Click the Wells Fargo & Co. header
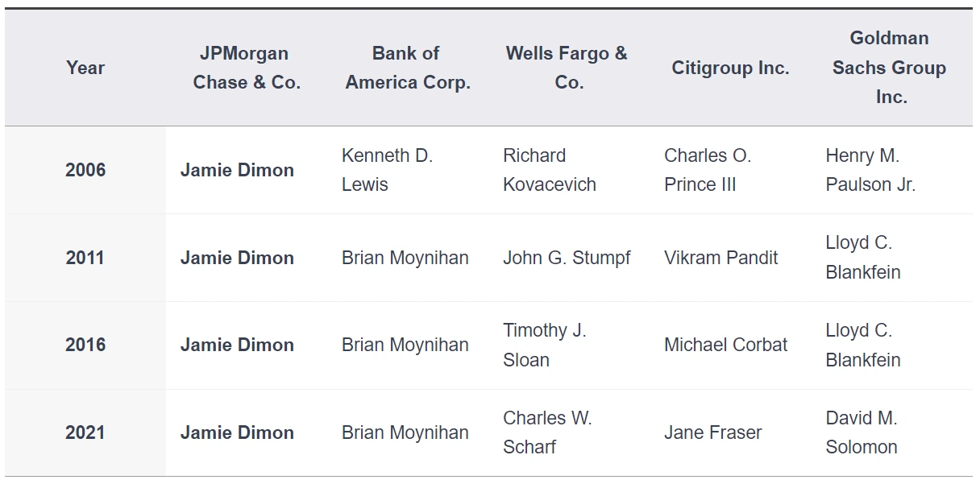The height and width of the screenshot is (484, 980). point(567,68)
